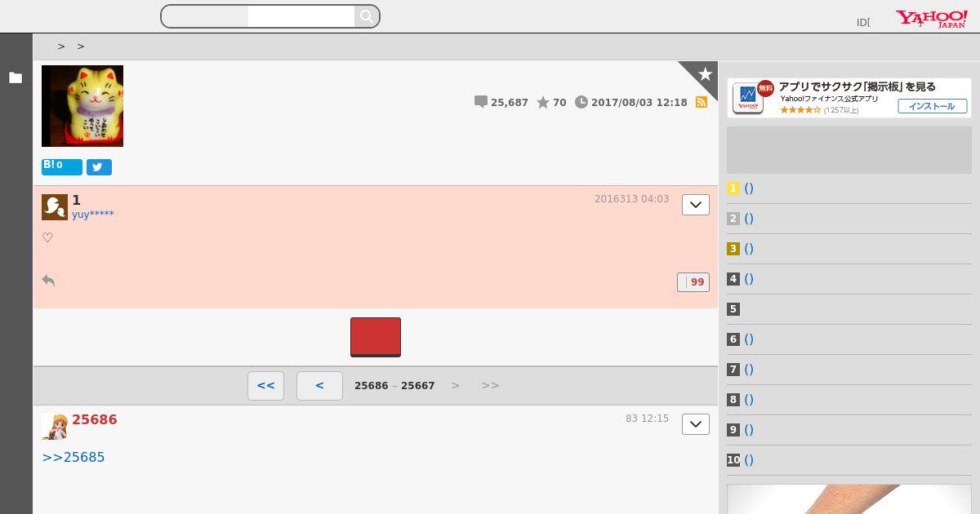Go to previous page with <
Viewport: 980px width, 514px height.
click(319, 386)
